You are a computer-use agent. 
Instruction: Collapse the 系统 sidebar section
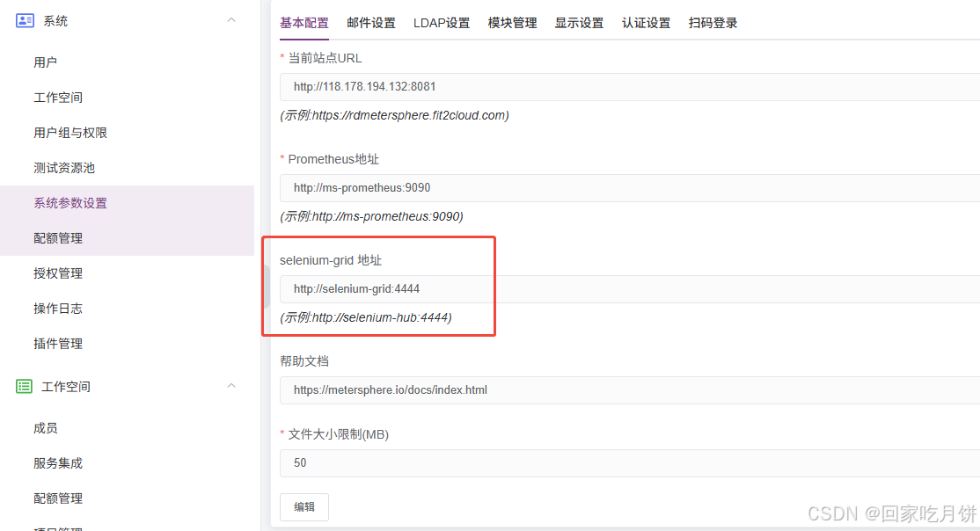tap(230, 20)
